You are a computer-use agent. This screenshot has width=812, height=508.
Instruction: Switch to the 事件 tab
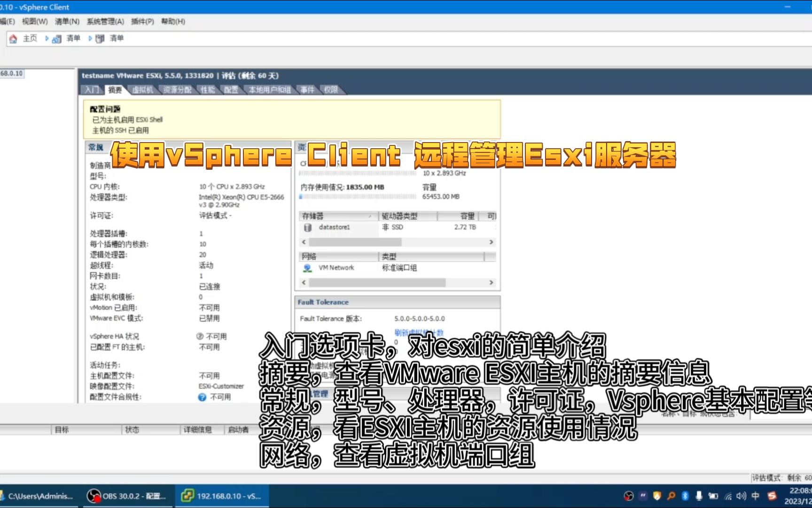307,90
